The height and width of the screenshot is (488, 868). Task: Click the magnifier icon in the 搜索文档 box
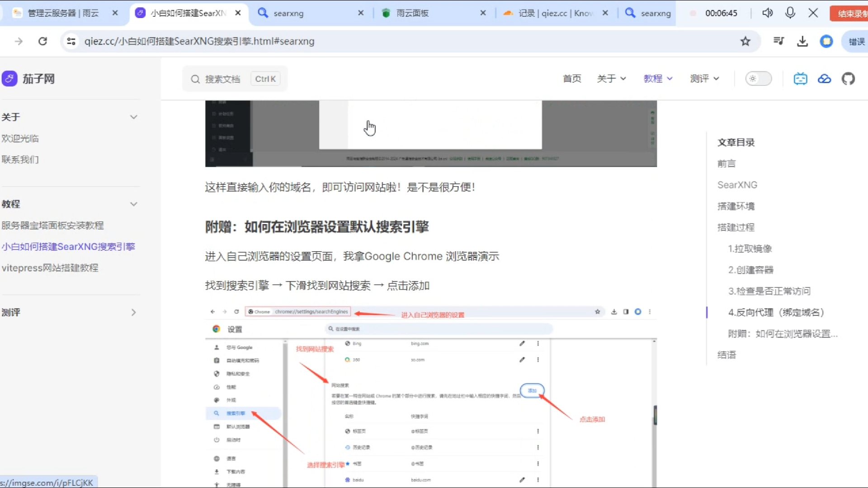195,79
